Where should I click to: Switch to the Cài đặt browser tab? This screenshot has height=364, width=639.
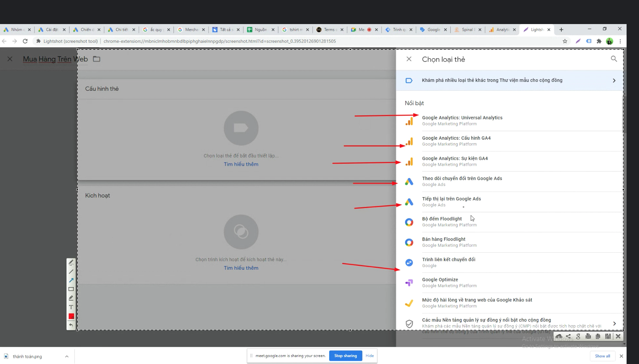(52, 29)
